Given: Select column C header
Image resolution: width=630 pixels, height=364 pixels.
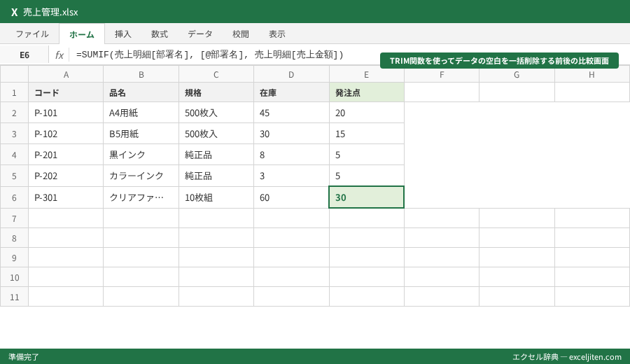Looking at the screenshot, I should 216,74.
